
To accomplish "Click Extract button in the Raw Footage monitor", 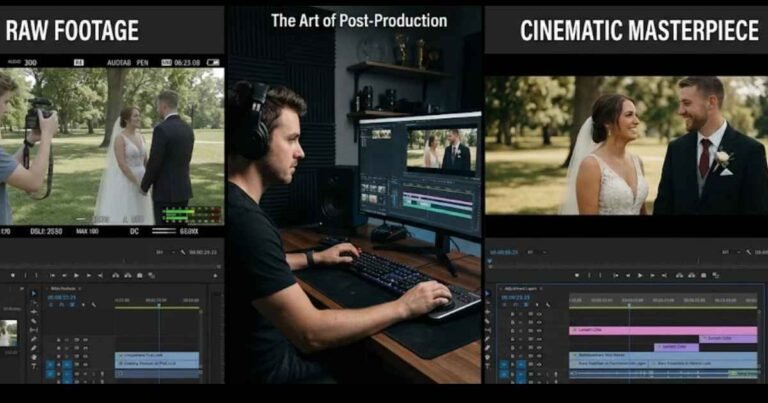I will 128,276.
